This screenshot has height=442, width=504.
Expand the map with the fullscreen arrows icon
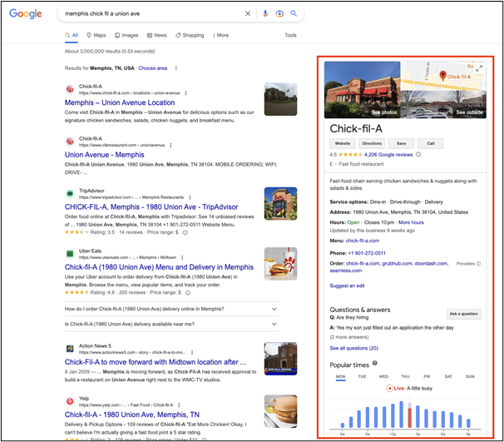(478, 67)
